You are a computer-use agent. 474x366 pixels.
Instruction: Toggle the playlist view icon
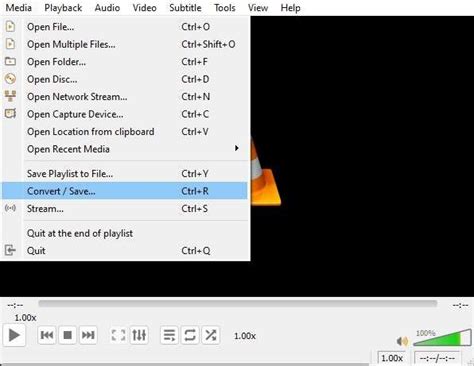click(169, 335)
